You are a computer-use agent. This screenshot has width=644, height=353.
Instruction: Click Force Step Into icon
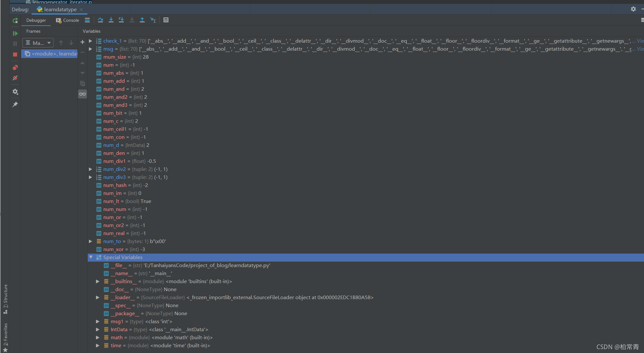(x=132, y=20)
